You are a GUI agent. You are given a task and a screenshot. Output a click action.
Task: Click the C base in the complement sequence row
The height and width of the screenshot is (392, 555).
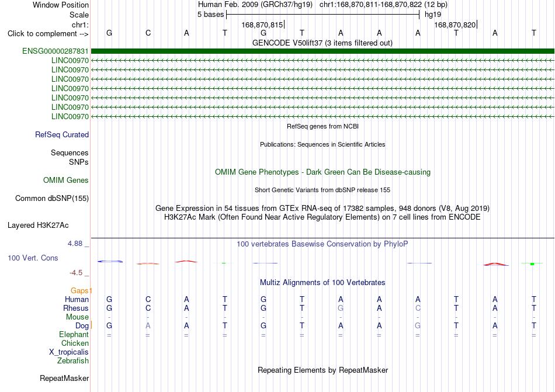148,33
